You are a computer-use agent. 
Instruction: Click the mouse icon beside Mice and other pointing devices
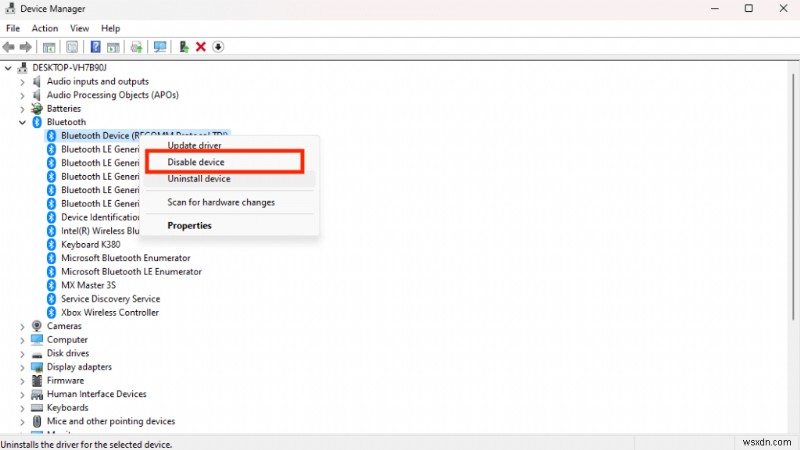click(37, 421)
